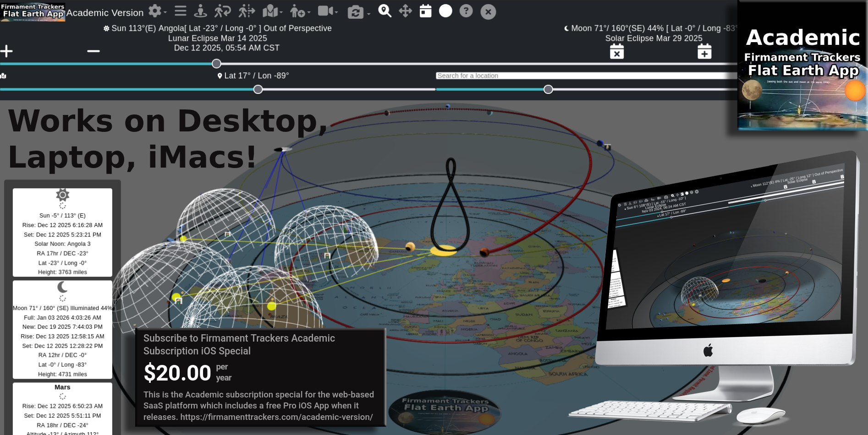Click the crescent Moon icon in info panel

pyautogui.click(x=62, y=287)
